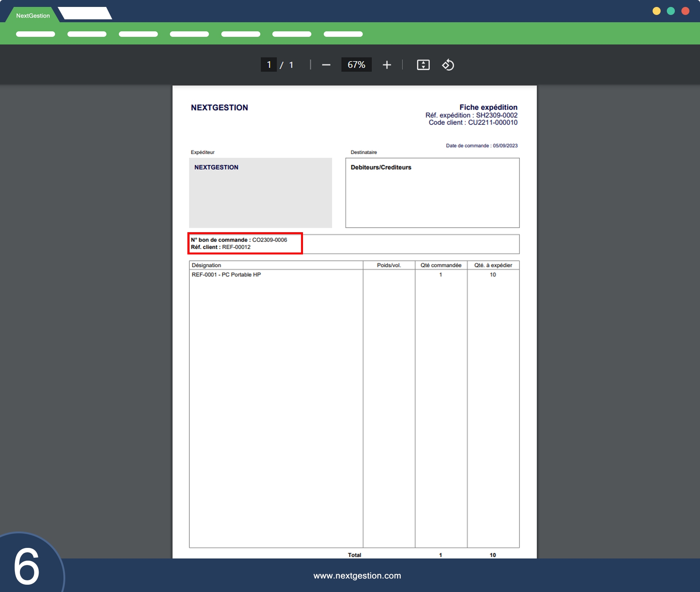Open the fourth green menu bar item

tap(189, 34)
